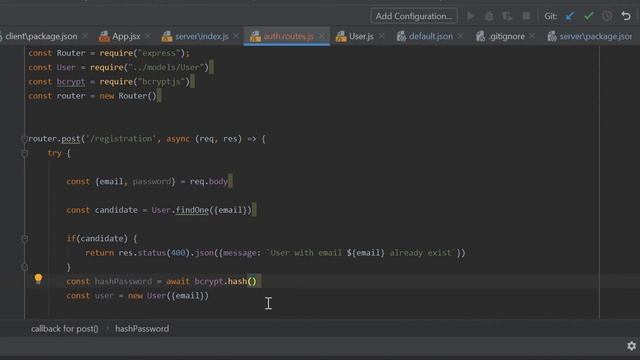
Task: Close the App.jsx tab
Action: (148, 36)
